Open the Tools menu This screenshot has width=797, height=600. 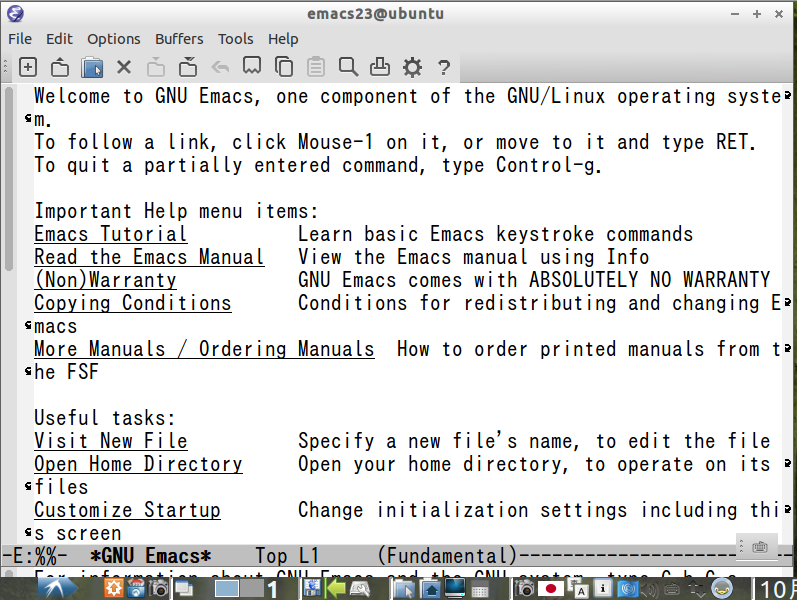click(x=235, y=39)
